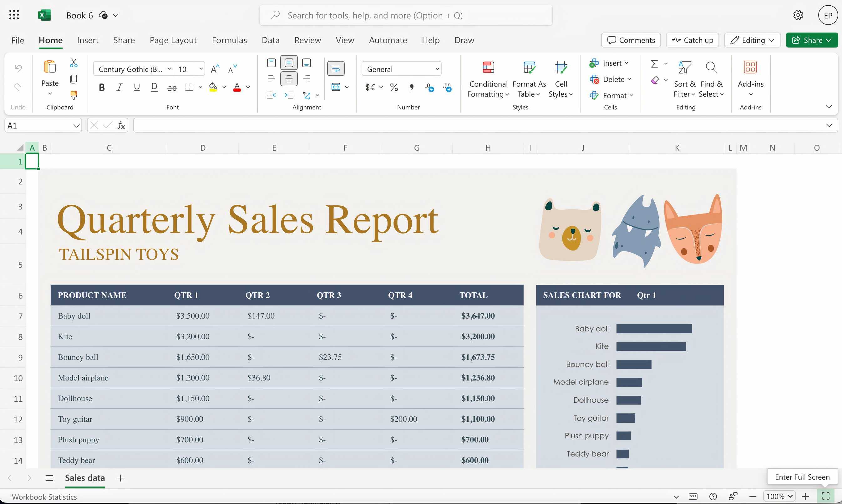Select the Format Painter brush
Viewport: 842px width, 504px height.
tap(74, 95)
